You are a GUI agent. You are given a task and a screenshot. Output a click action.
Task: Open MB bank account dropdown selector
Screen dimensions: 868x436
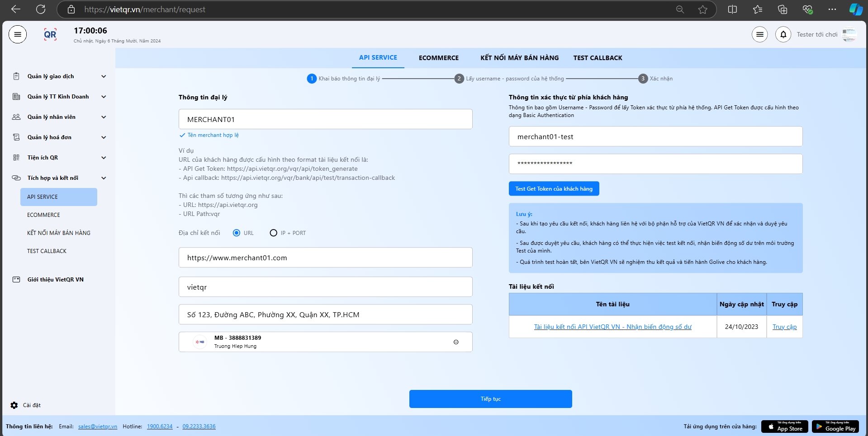point(455,342)
